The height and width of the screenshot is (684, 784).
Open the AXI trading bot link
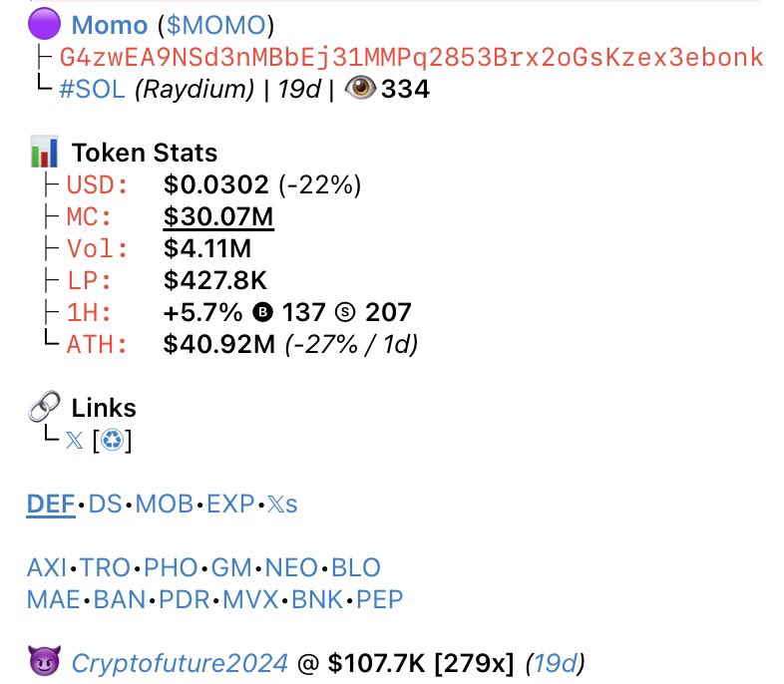(47, 568)
